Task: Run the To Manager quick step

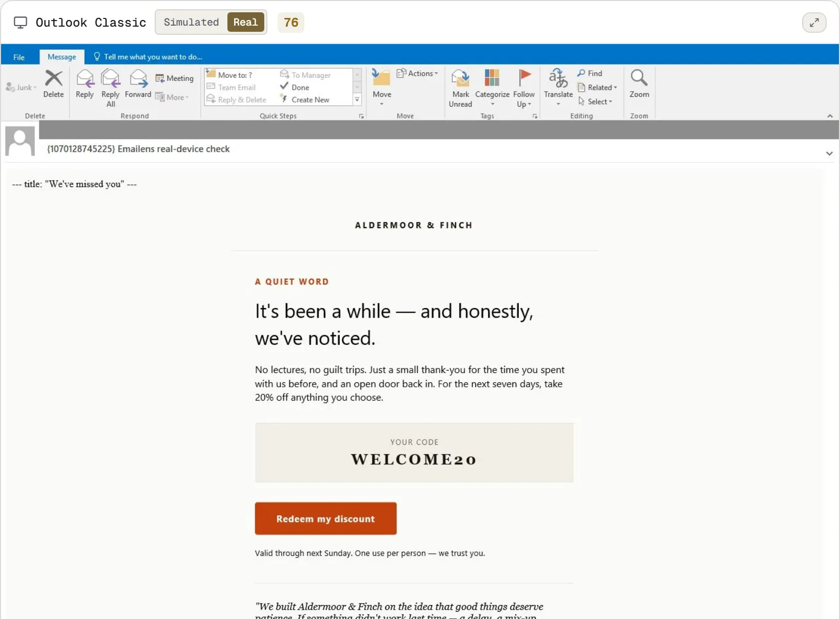Action: pyautogui.click(x=306, y=75)
